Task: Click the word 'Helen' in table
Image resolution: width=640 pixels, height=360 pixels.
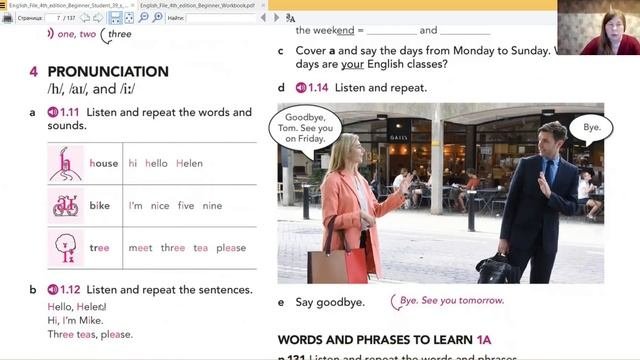Action: pyautogui.click(x=189, y=163)
